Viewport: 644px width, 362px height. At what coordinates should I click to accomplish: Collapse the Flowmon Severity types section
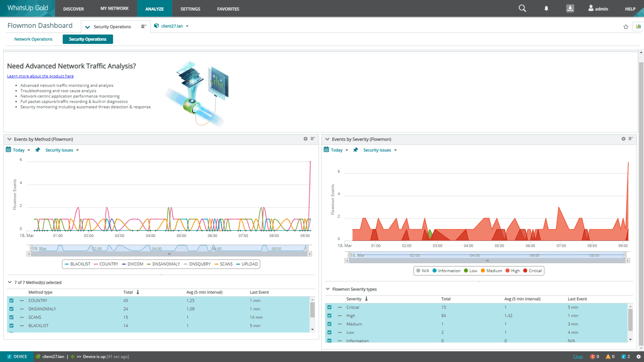[327, 289]
